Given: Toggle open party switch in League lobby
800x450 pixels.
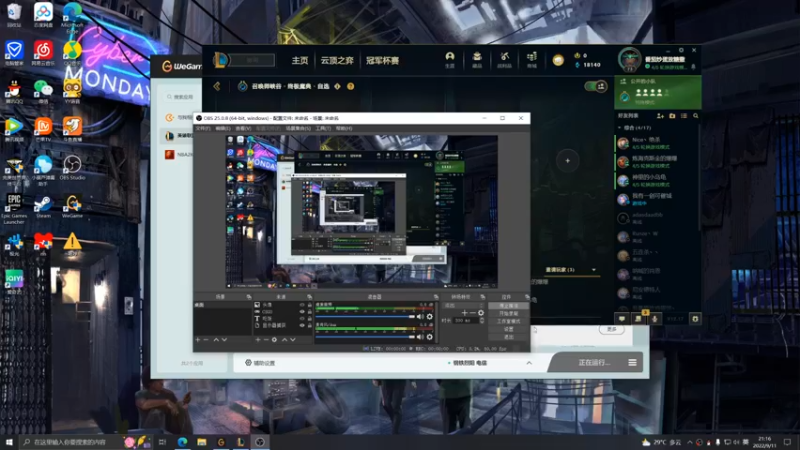Looking at the screenshot, I should click(595, 86).
